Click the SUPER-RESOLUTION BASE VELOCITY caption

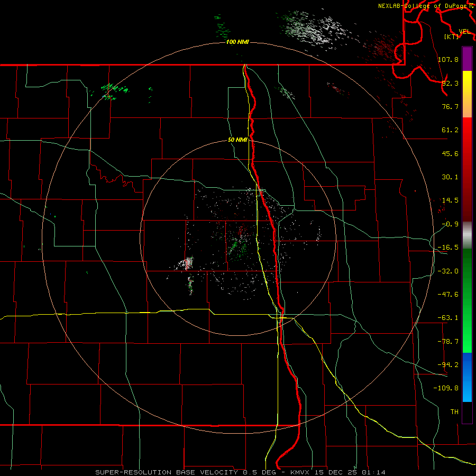click(167, 472)
